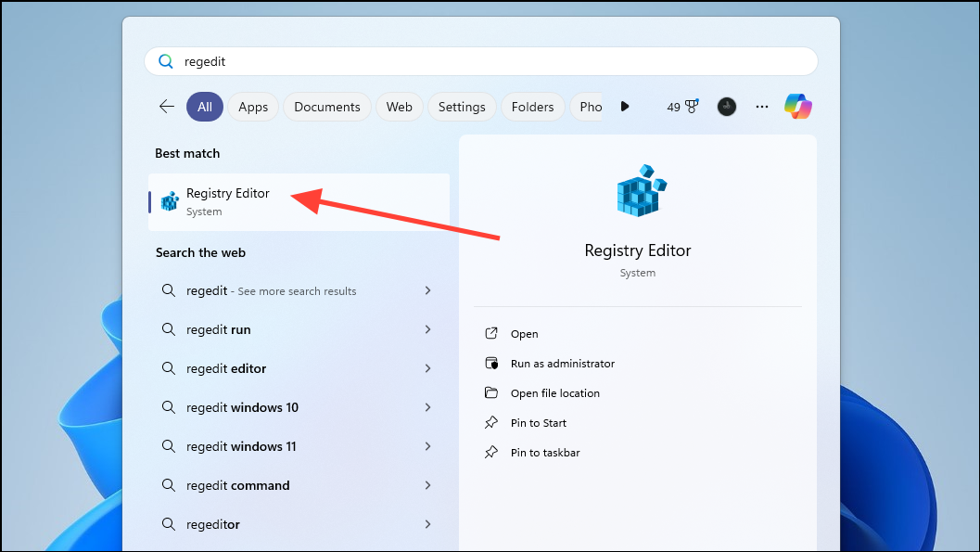Image resolution: width=980 pixels, height=552 pixels.
Task: Click the search box containing 'regedit'
Action: (x=480, y=61)
